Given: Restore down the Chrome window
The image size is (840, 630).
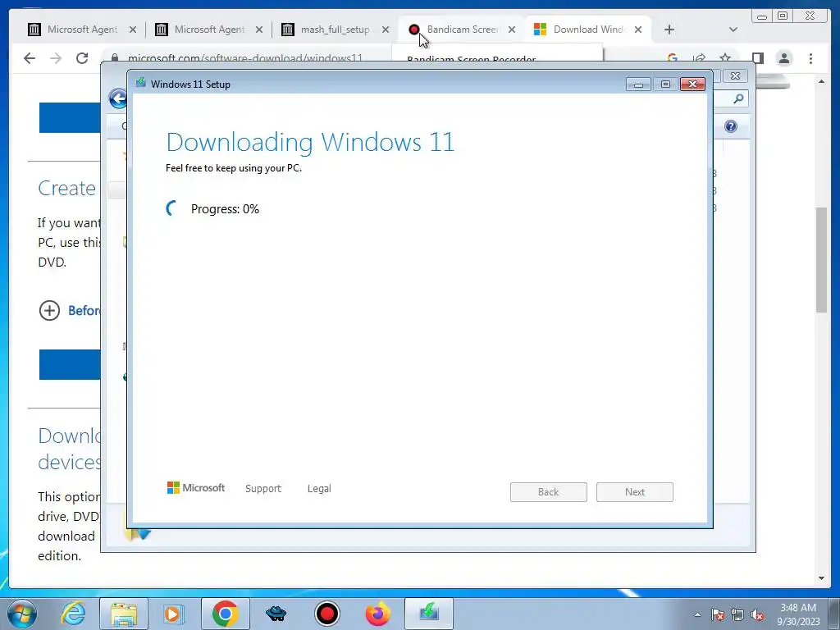Looking at the screenshot, I should pos(783,16).
